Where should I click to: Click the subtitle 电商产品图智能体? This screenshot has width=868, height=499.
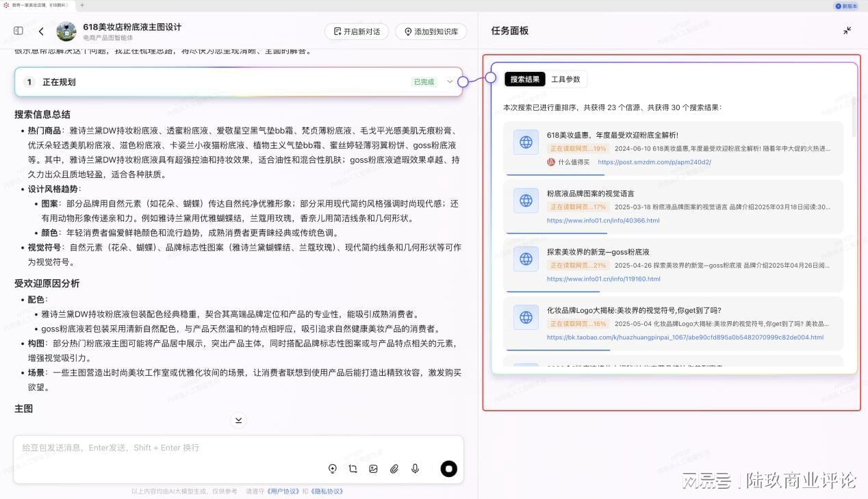[x=108, y=38]
